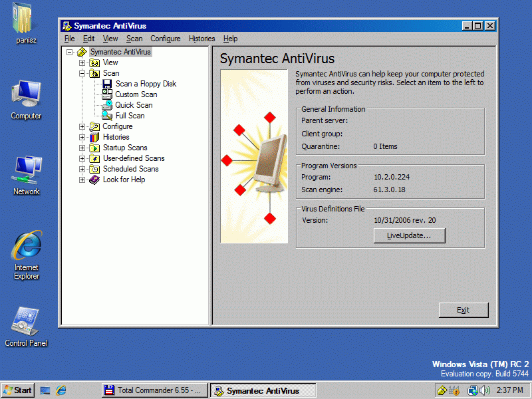532x399 pixels.
Task: Select 'Quick Scan' tree label
Action: coord(134,105)
